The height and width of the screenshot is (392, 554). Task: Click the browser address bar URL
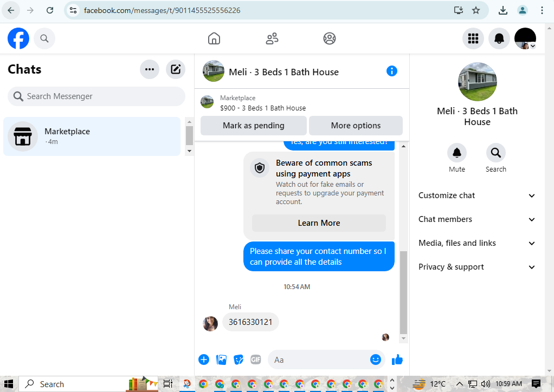[x=162, y=10]
